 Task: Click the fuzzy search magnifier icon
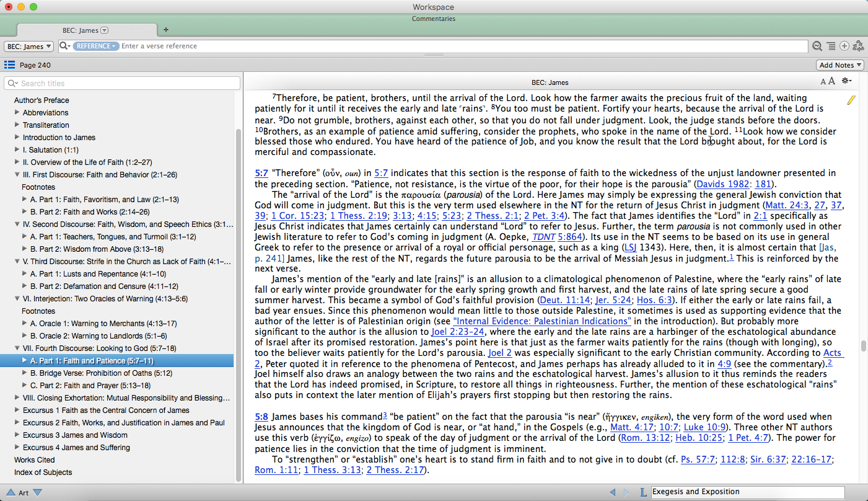[817, 47]
